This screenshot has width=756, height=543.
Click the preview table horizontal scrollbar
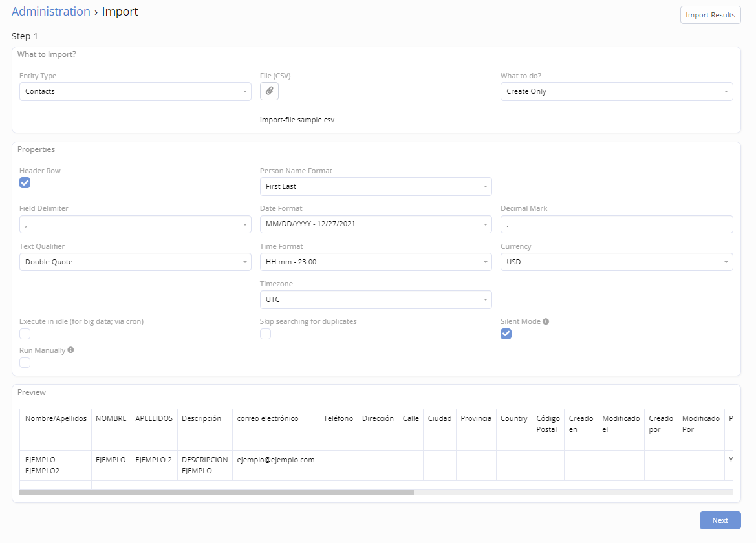coord(217,492)
